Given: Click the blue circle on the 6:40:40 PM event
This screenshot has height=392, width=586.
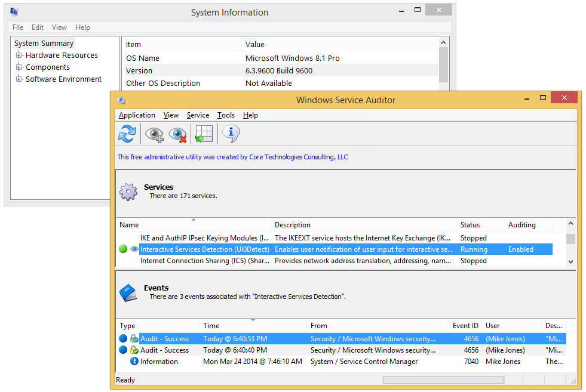Looking at the screenshot, I should (123, 350).
